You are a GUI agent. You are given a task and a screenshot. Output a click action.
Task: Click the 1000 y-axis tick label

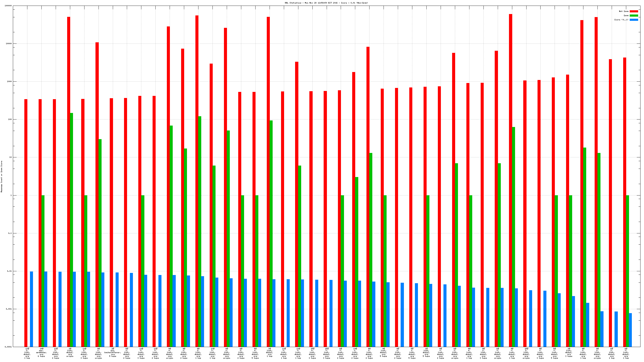coord(9,81)
